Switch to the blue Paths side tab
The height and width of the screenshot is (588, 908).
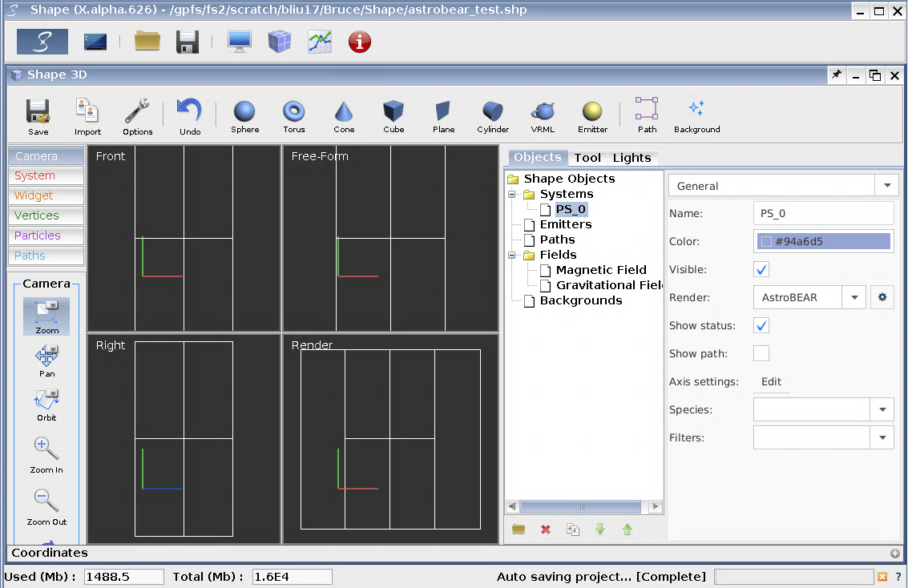click(46, 256)
